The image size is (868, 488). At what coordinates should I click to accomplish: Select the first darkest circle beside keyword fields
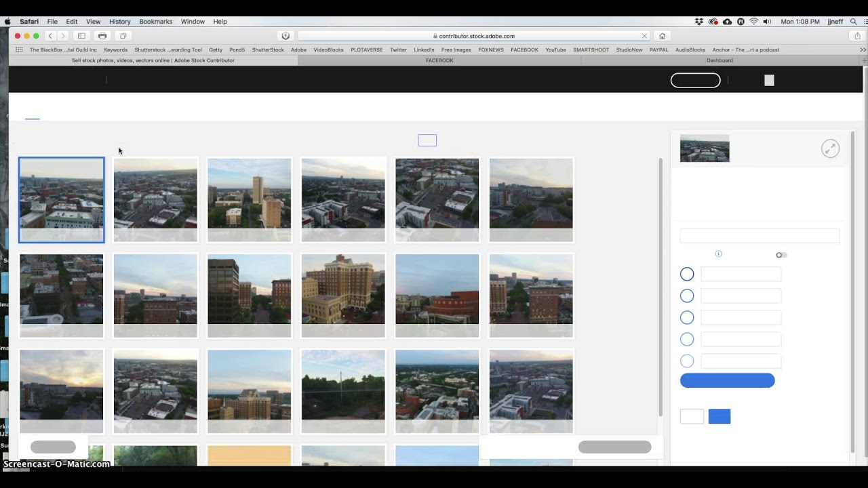(687, 274)
